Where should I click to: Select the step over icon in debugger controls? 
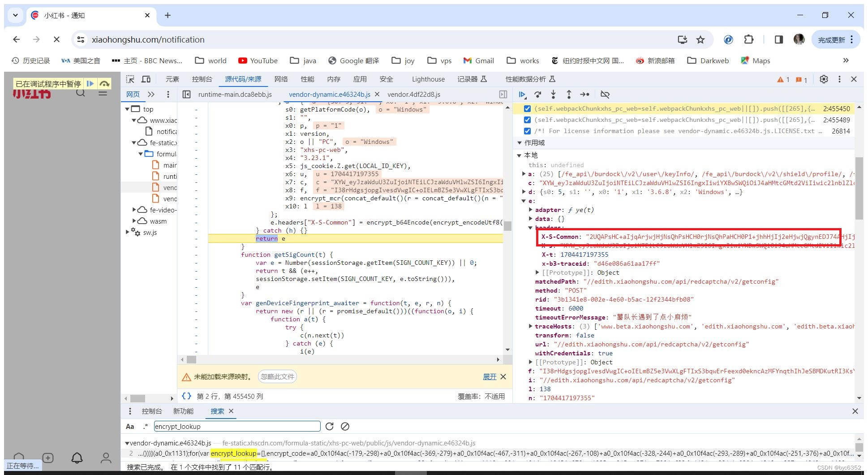click(538, 95)
